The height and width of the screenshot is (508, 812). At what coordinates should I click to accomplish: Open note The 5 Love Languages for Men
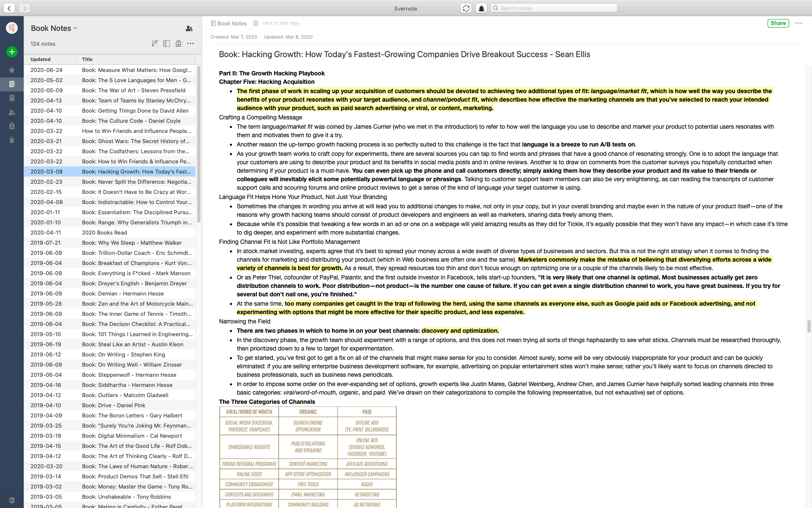110,80
